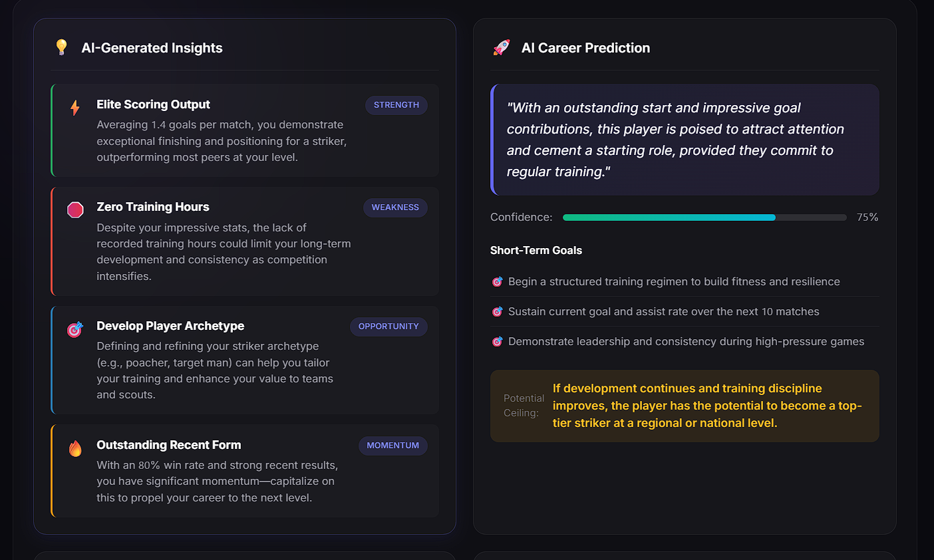This screenshot has width=934, height=560.
Task: Select the flame icon on Outstanding Recent Form
Action: pyautogui.click(x=75, y=447)
